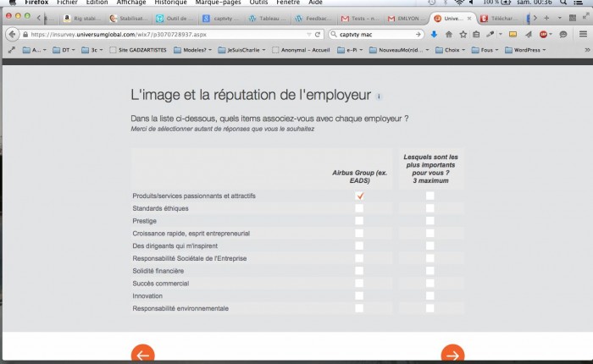This screenshot has width=593, height=364.
Task: Show more bookmarks with the double chevron
Action: point(587,49)
